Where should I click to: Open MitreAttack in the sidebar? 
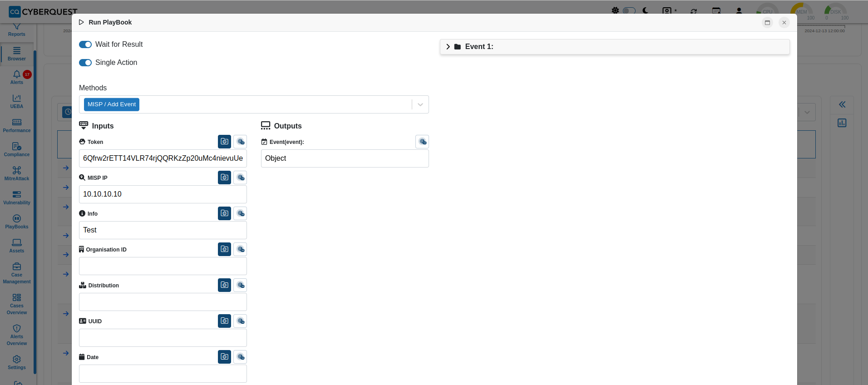coord(17,174)
